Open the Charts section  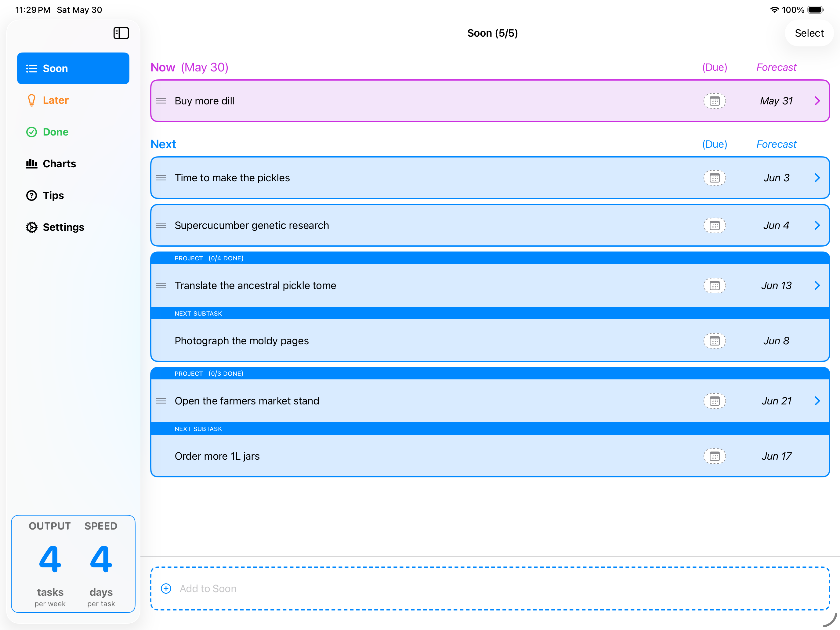73,164
